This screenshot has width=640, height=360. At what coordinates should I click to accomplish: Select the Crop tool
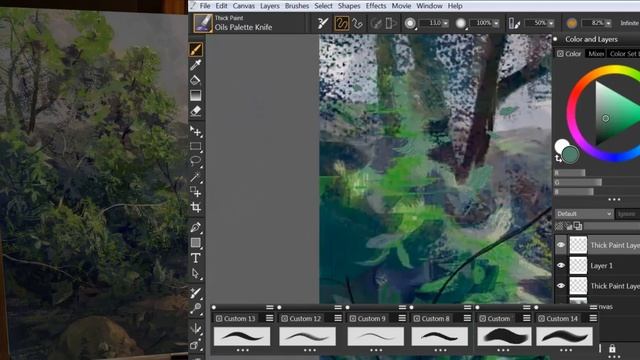click(x=196, y=207)
